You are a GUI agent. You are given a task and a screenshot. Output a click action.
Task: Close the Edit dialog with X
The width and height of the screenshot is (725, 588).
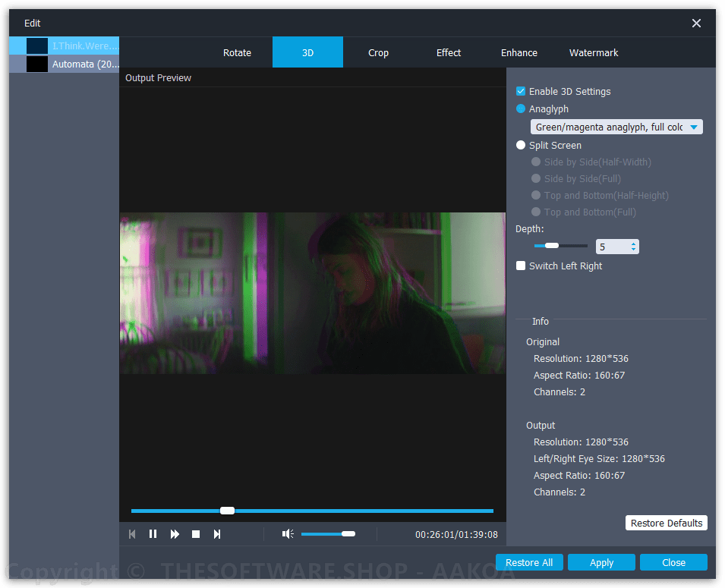696,23
